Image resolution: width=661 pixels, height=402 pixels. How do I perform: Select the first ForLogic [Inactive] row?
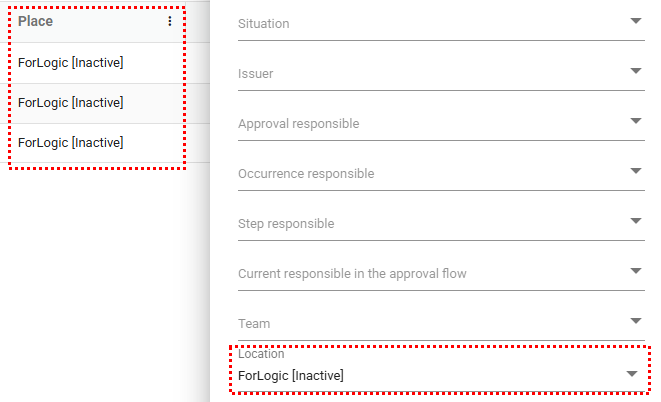click(x=71, y=63)
